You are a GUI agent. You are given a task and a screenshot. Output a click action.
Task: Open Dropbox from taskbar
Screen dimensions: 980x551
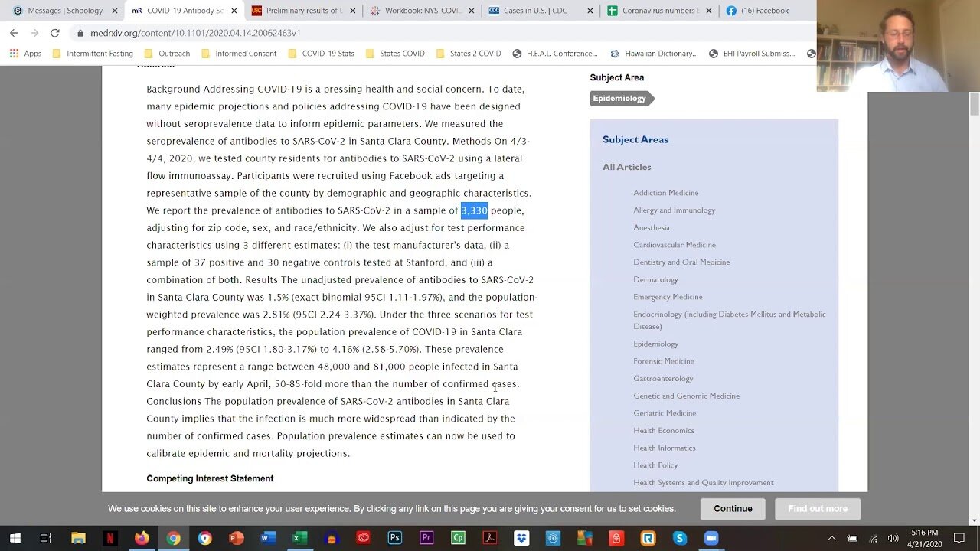click(521, 538)
